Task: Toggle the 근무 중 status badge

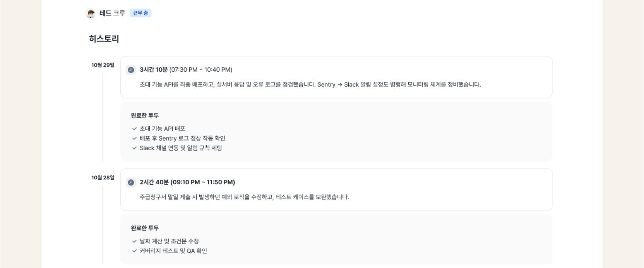Action: coord(140,13)
